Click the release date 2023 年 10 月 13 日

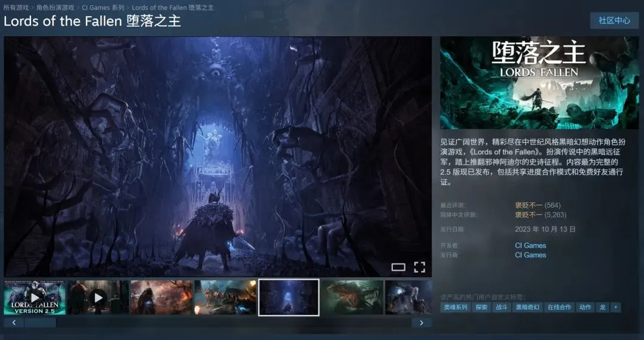click(545, 229)
